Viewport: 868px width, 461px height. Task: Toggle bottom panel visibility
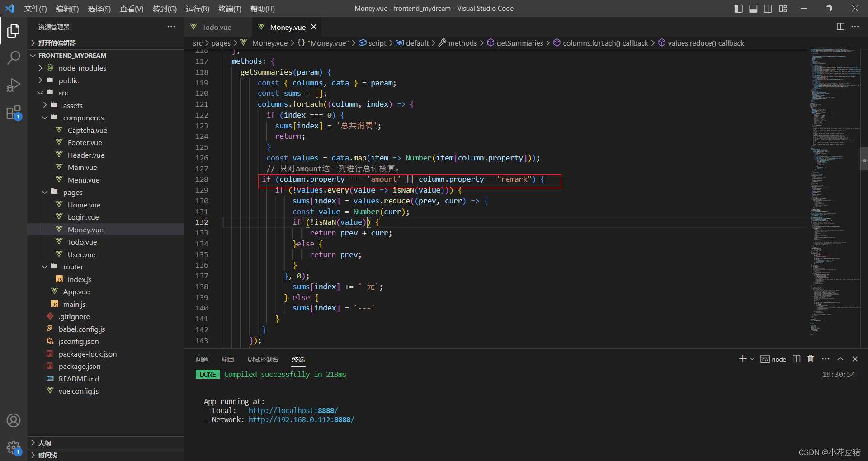pyautogui.click(x=753, y=9)
